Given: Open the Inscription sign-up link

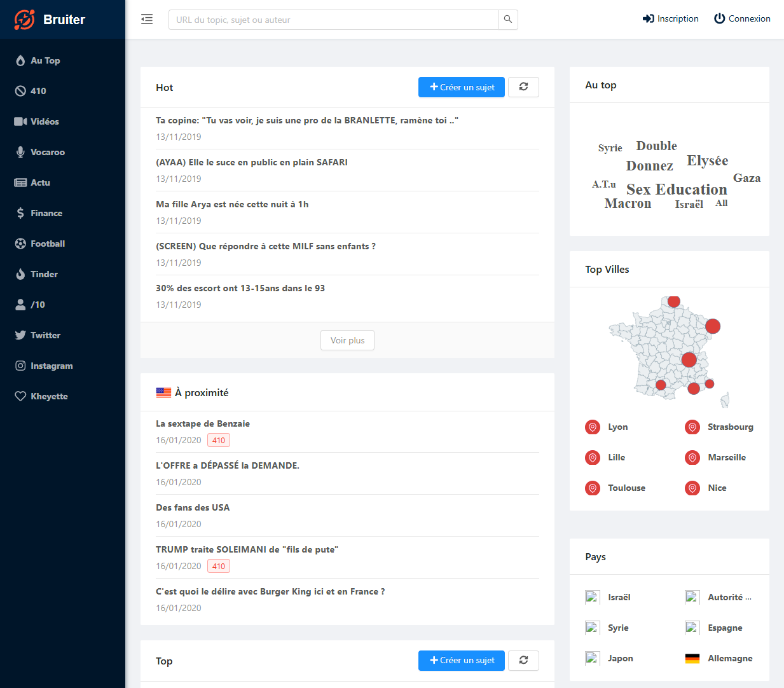Looking at the screenshot, I should [x=671, y=18].
